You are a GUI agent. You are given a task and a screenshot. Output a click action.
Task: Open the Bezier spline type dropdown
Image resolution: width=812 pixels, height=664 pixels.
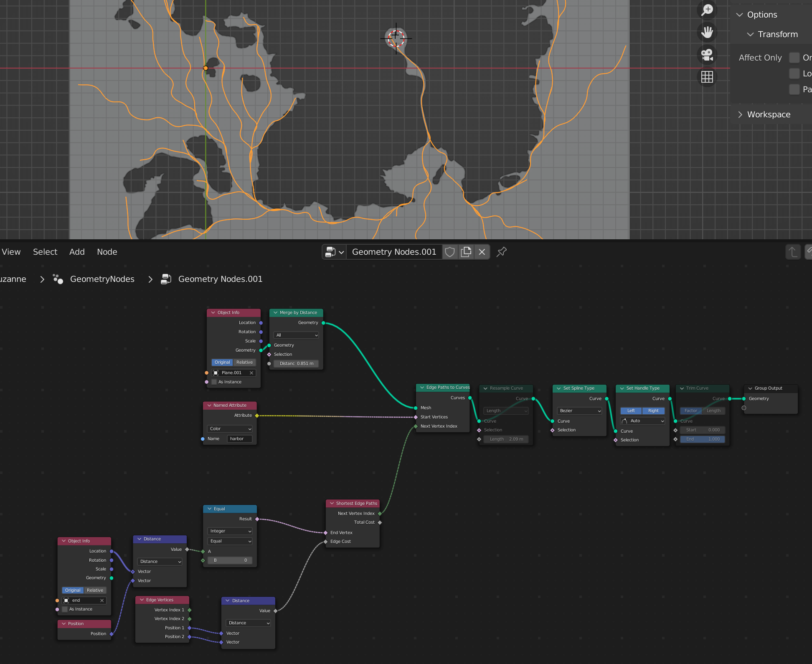580,411
